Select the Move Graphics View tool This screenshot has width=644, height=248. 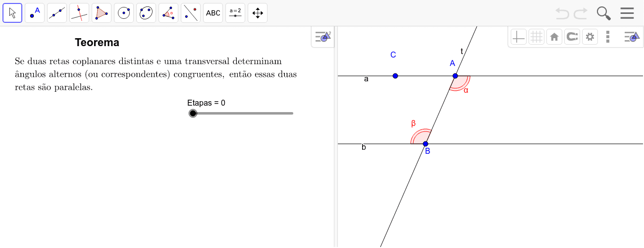258,13
